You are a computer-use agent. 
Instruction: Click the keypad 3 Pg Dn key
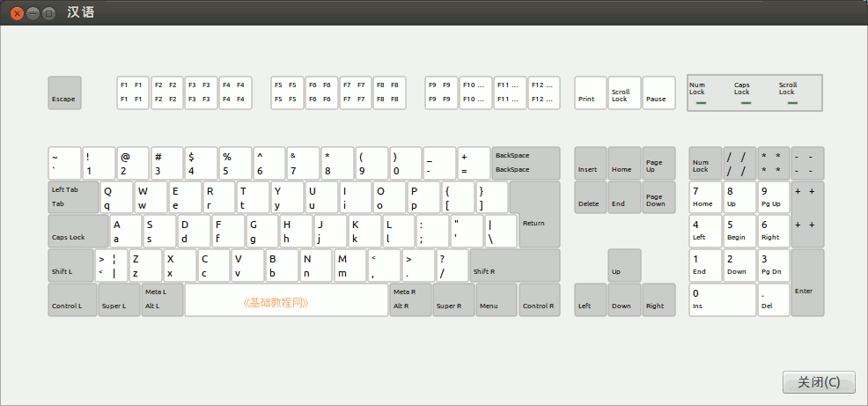point(773,266)
